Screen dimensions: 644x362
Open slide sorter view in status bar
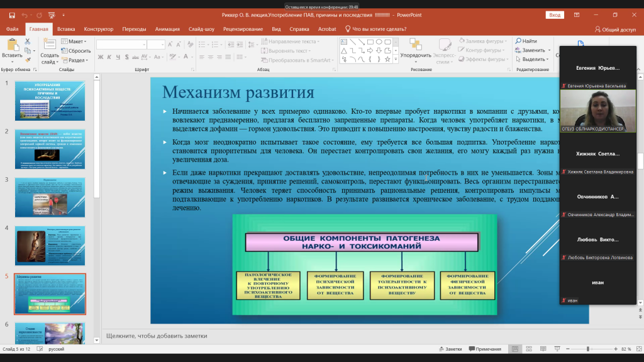pyautogui.click(x=529, y=349)
